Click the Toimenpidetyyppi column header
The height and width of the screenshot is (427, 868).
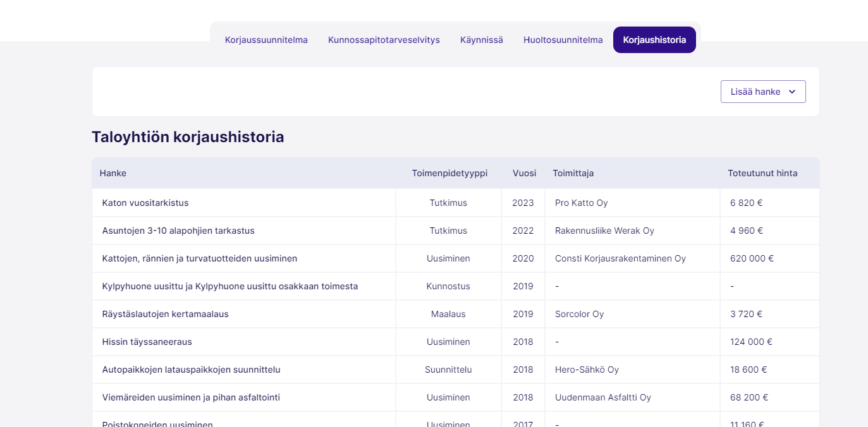tap(449, 173)
